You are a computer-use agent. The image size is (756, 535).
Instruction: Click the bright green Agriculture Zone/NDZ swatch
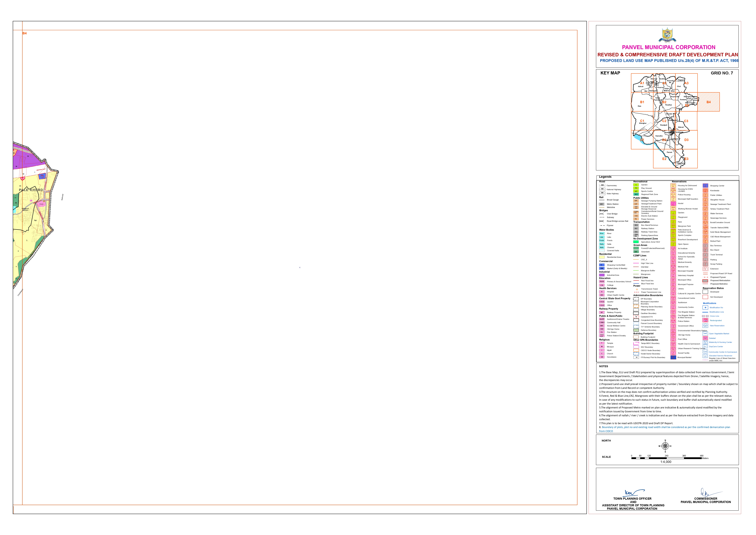[636, 242]
